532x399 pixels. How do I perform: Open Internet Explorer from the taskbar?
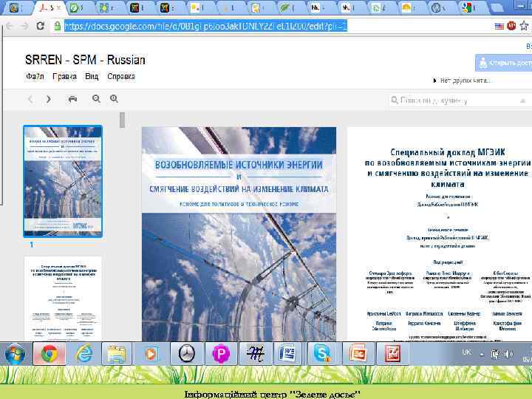coord(83,353)
